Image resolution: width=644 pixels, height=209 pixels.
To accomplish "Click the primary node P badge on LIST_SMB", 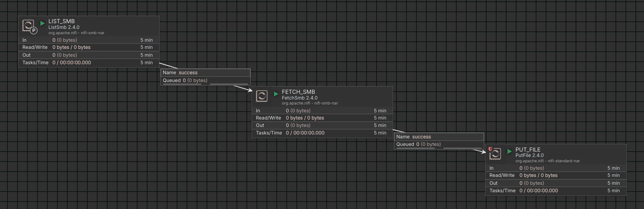I will point(33,31).
